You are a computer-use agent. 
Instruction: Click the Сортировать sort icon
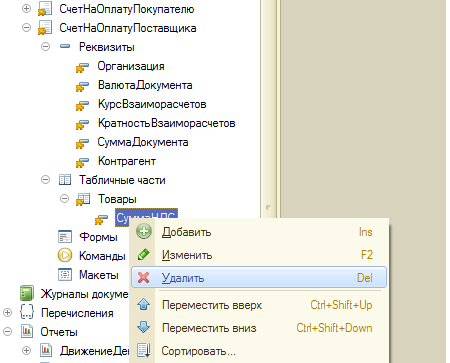pyautogui.click(x=144, y=350)
